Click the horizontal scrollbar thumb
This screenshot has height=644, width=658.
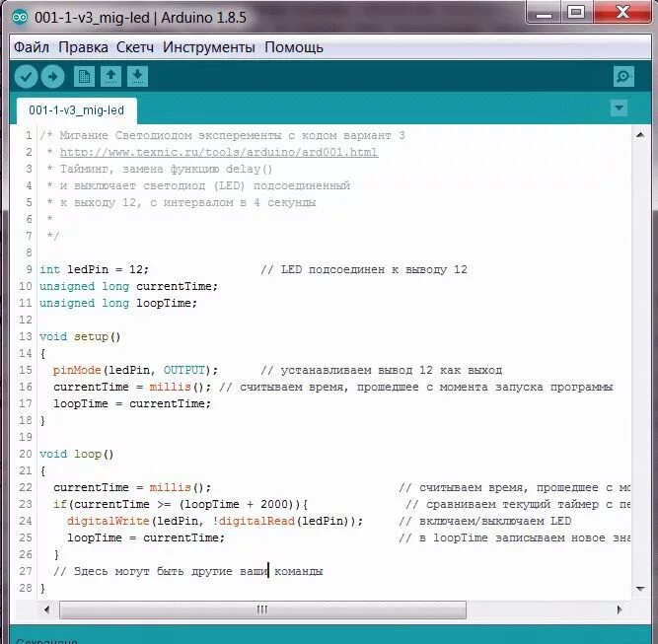click(x=262, y=609)
